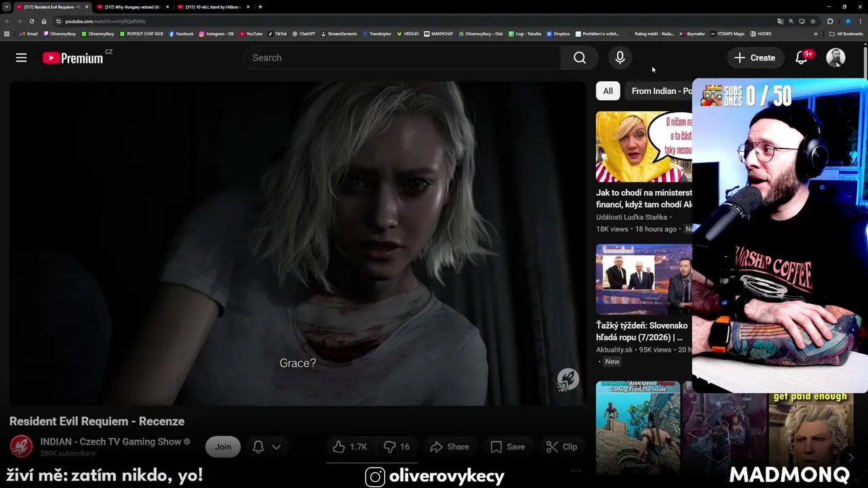The image size is (868, 488).
Task: Click the search magnifier button
Action: pos(580,58)
